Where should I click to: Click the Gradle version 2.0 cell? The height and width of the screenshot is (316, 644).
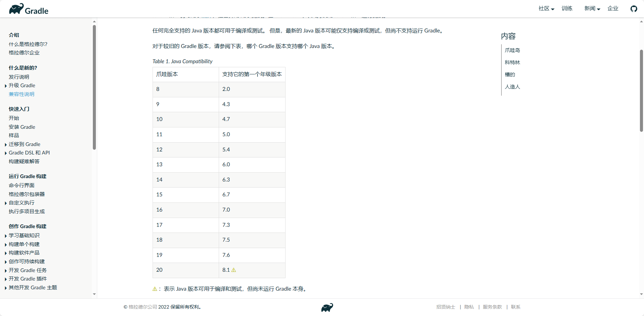tap(252, 89)
